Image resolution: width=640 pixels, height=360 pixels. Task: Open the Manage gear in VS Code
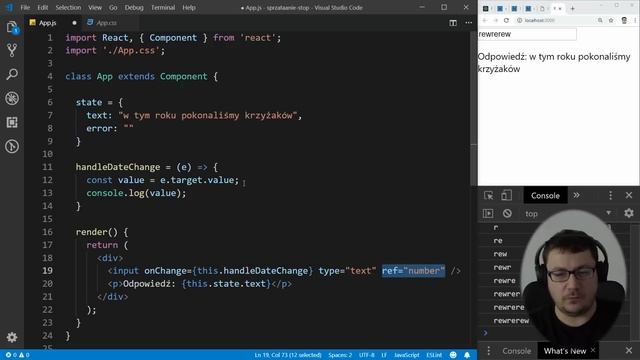(x=12, y=337)
